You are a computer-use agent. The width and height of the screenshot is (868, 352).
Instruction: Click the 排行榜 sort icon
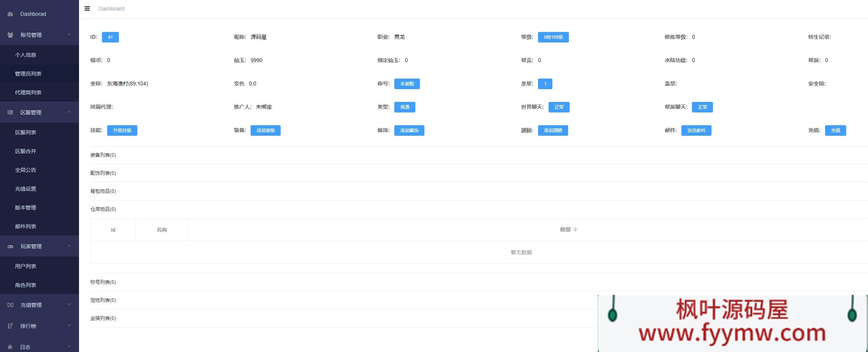click(x=11, y=326)
